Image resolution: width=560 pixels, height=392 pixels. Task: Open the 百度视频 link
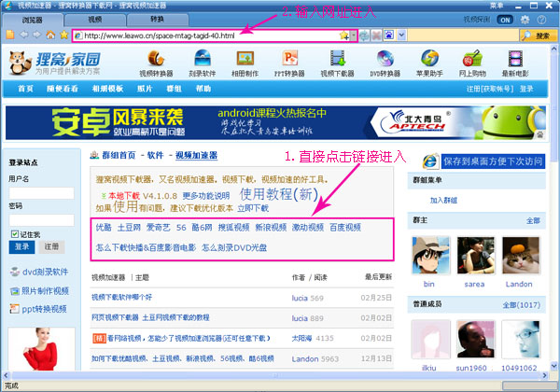[x=345, y=228]
